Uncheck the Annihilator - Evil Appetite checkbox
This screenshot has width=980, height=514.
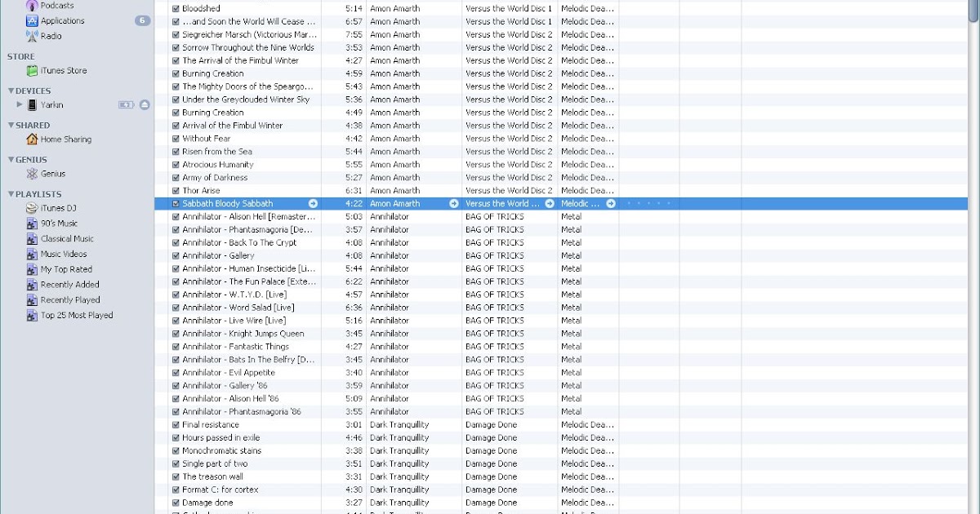176,373
